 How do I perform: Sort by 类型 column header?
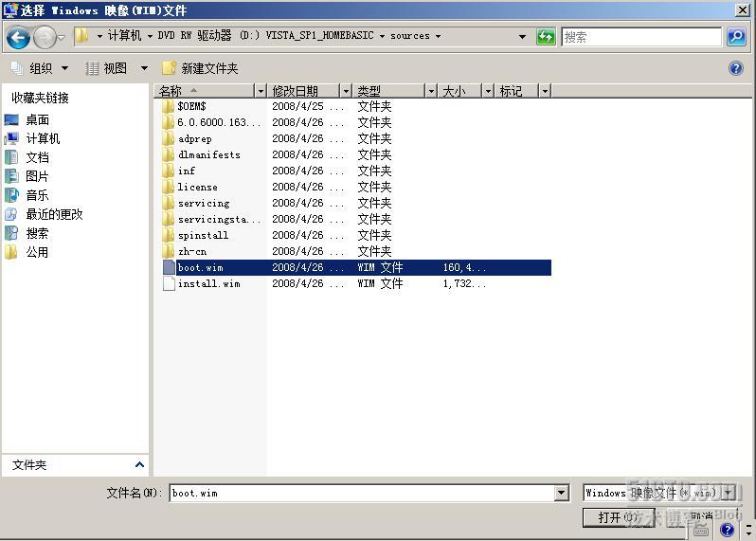click(x=388, y=91)
